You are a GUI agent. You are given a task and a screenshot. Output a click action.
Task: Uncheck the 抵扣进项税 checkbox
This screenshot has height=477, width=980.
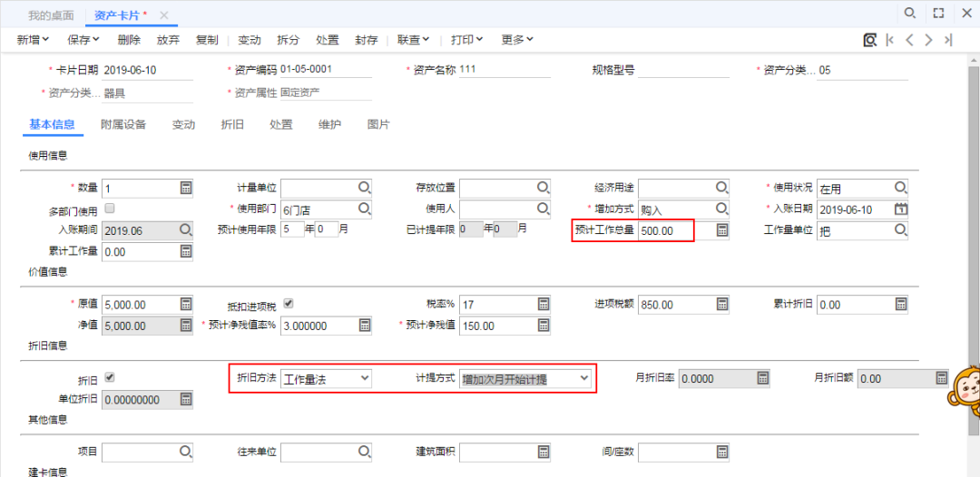click(x=289, y=304)
